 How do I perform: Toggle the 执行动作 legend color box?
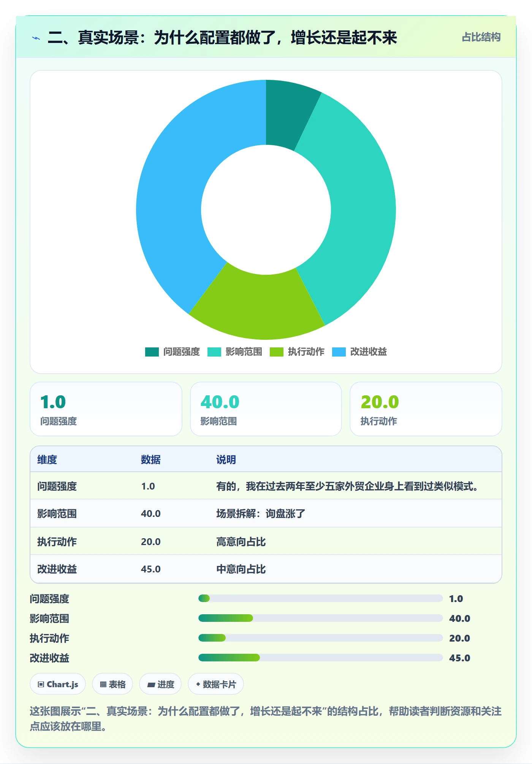coord(276,352)
